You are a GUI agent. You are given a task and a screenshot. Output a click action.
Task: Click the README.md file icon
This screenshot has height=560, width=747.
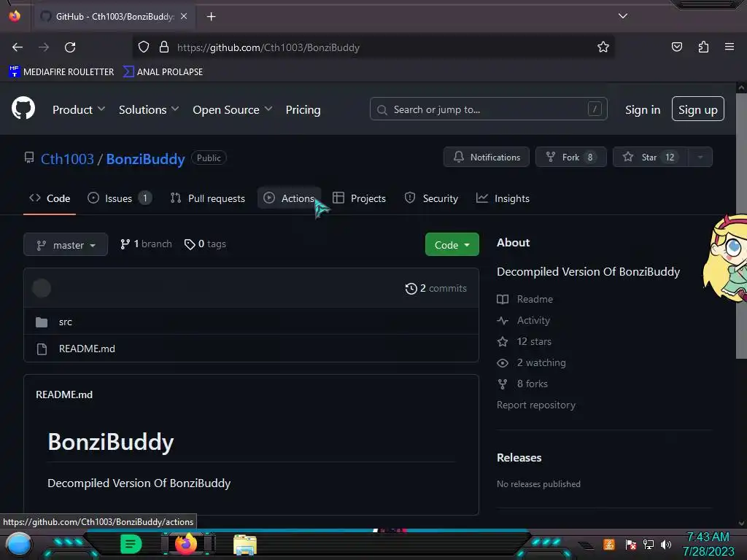[42, 349]
